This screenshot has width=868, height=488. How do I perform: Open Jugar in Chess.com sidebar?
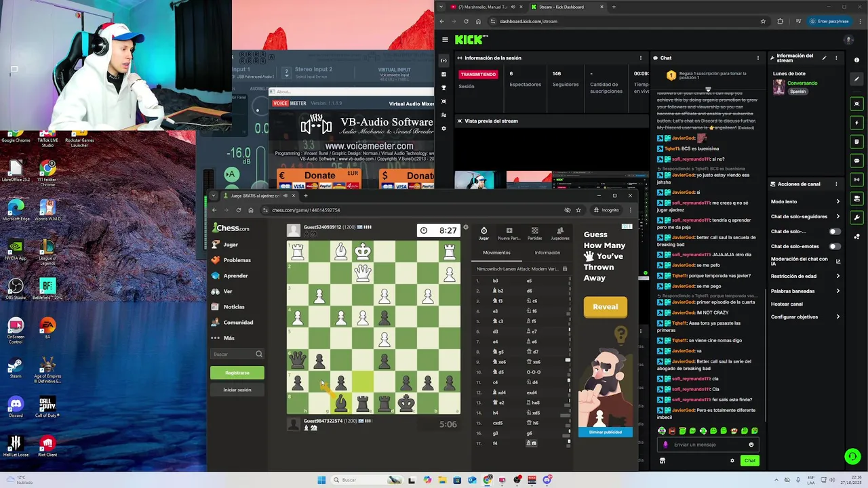pos(231,245)
